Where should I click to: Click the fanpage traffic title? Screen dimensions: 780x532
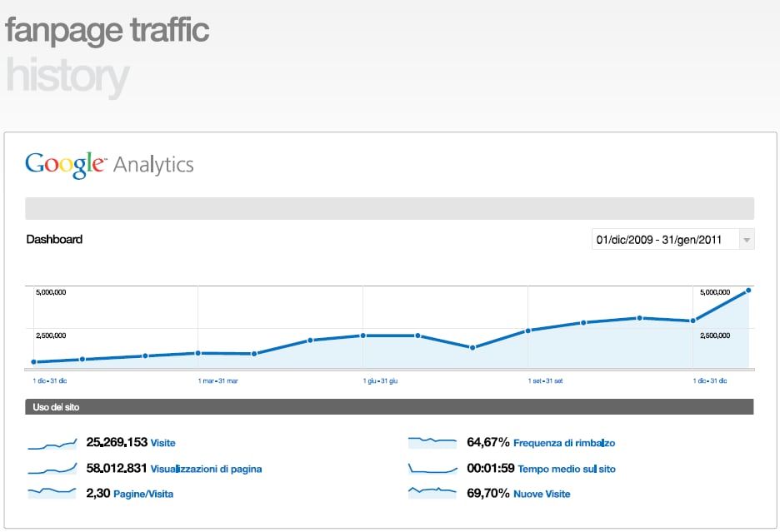click(107, 30)
